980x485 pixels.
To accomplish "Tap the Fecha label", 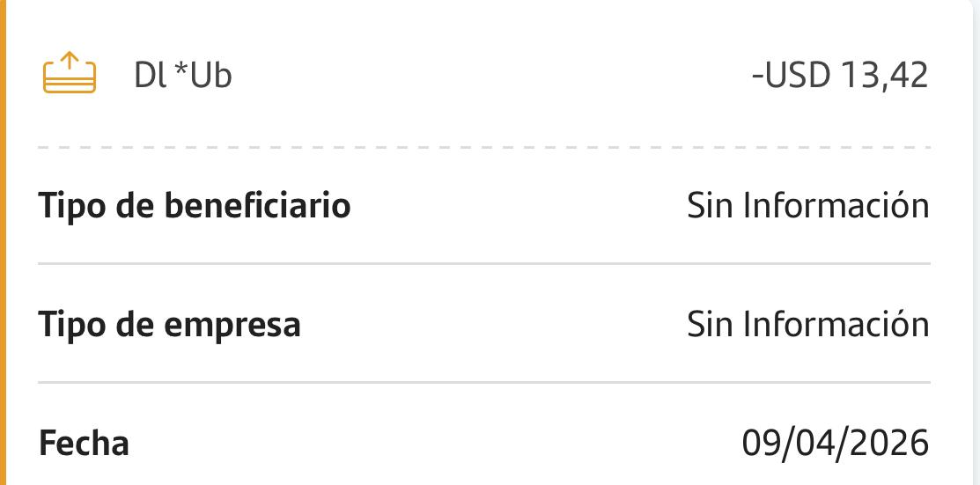I will (84, 443).
